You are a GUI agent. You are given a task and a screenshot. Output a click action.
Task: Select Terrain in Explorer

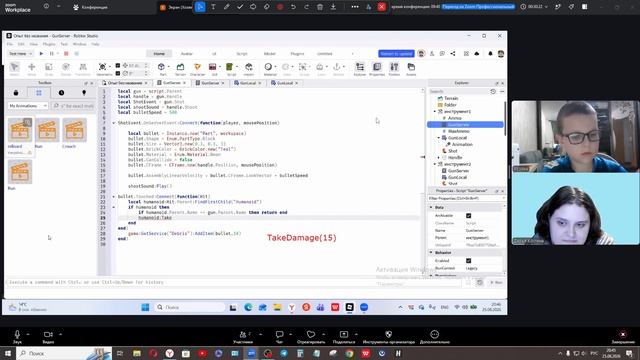pos(451,98)
